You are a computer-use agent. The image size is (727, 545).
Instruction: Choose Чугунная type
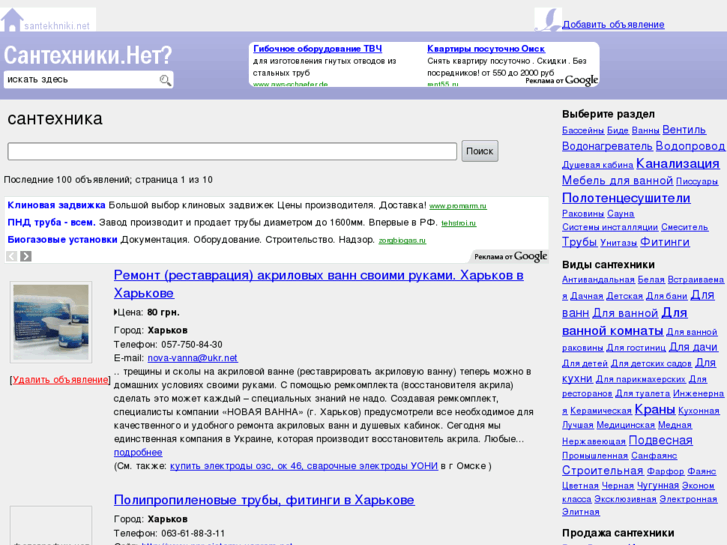pos(658,485)
